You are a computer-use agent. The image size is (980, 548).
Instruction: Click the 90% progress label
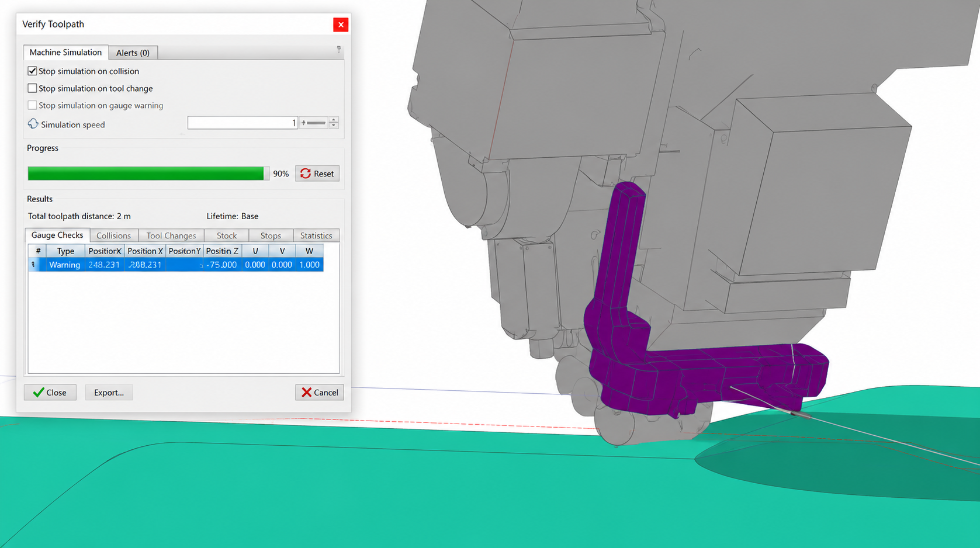(x=281, y=174)
